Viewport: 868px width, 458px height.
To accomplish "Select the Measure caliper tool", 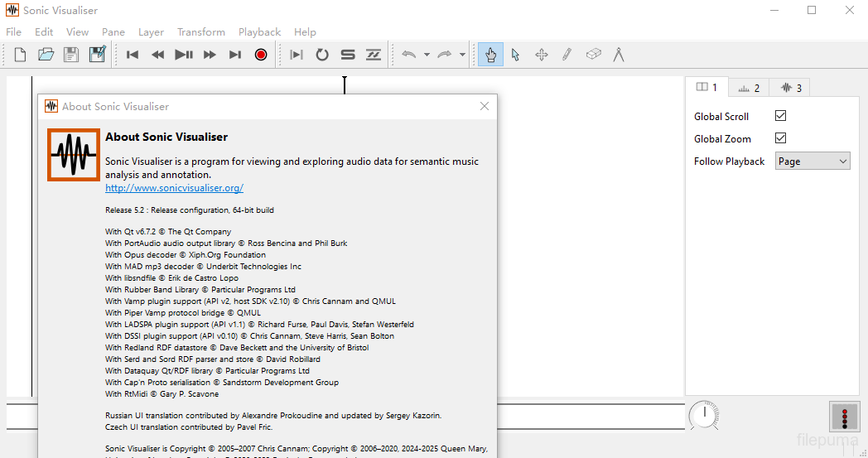I will pyautogui.click(x=618, y=55).
